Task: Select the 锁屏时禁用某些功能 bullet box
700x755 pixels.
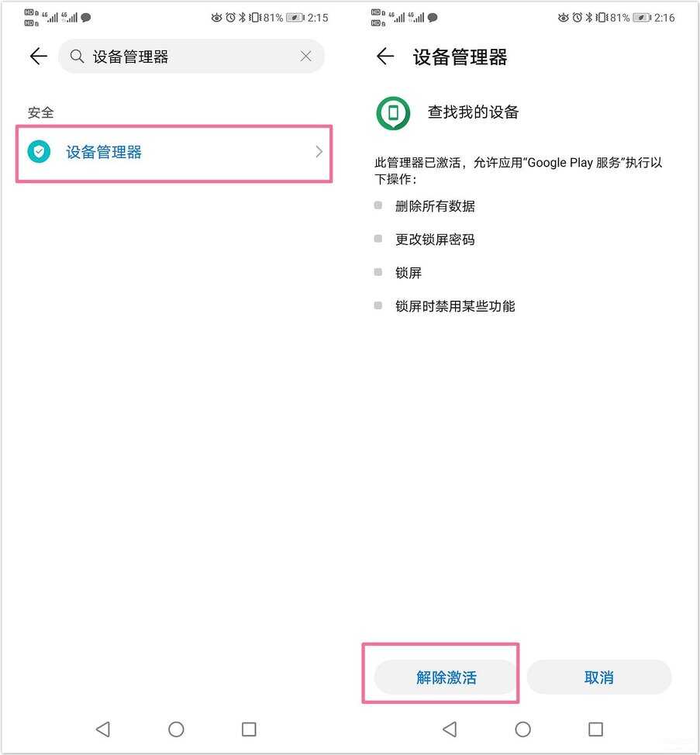Action: click(378, 305)
